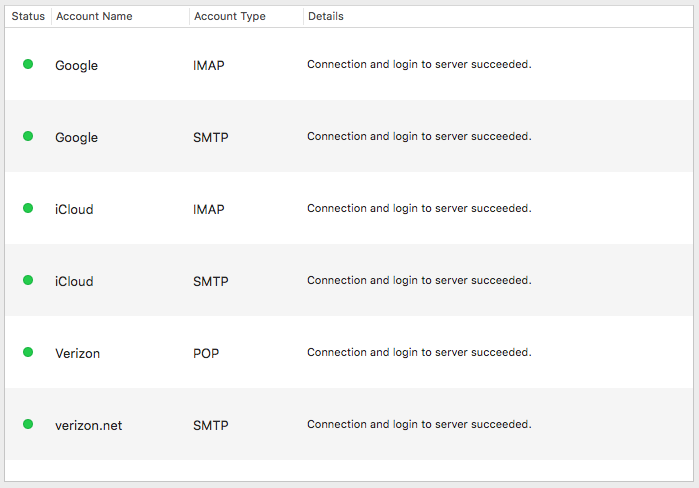Select the Google account name in SMTP row

[76, 138]
